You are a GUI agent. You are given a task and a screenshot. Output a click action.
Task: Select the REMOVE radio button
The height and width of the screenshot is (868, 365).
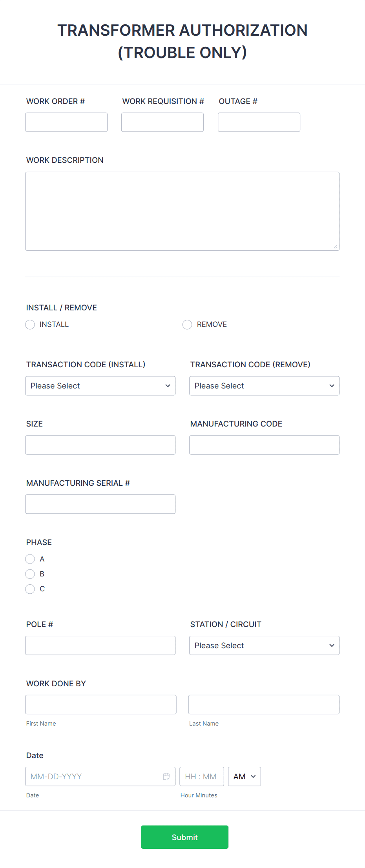point(187,325)
